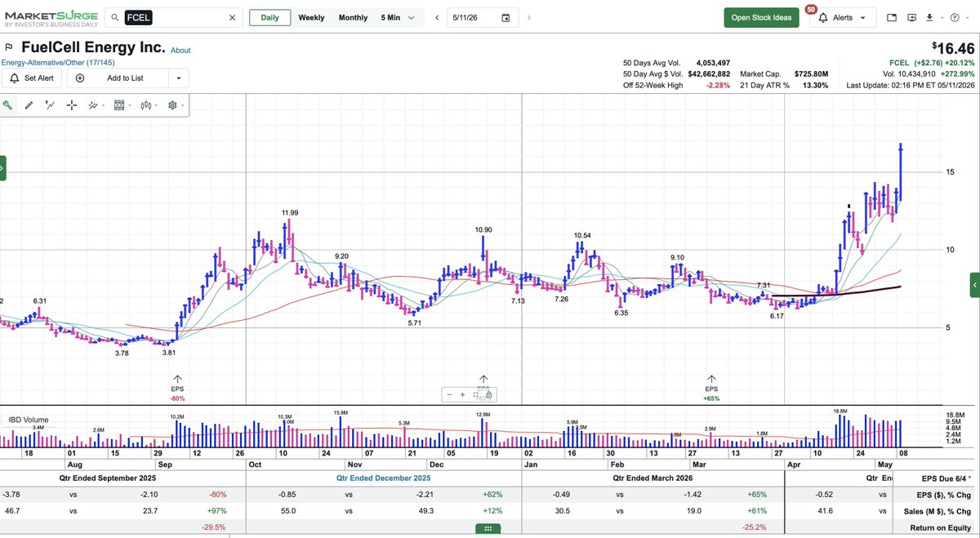Select the 5 Min timeframe
The image size is (980, 538).
[390, 17]
